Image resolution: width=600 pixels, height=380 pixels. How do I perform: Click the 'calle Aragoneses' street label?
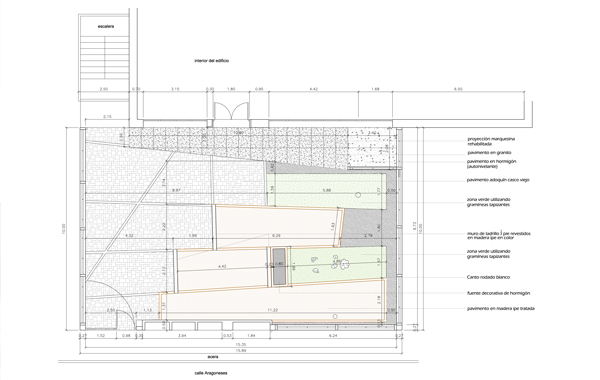tap(211, 373)
